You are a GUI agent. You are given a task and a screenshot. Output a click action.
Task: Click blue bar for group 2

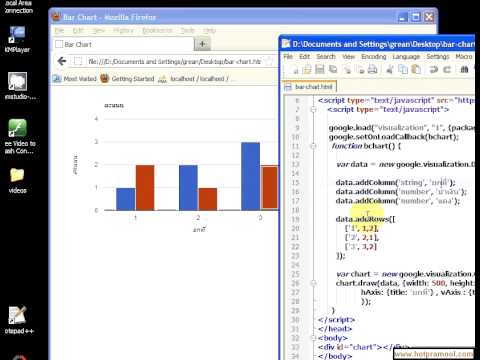click(x=188, y=188)
